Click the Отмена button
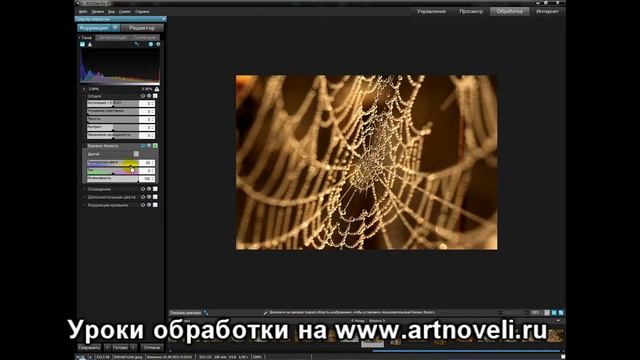Screen dimensions: 640x360 [x=151, y=347]
